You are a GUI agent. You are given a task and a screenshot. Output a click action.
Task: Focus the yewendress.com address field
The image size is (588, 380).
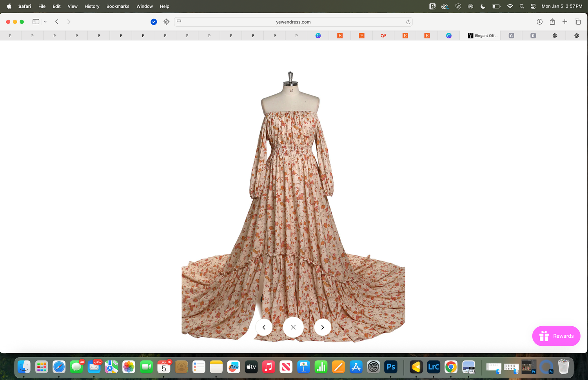click(293, 22)
